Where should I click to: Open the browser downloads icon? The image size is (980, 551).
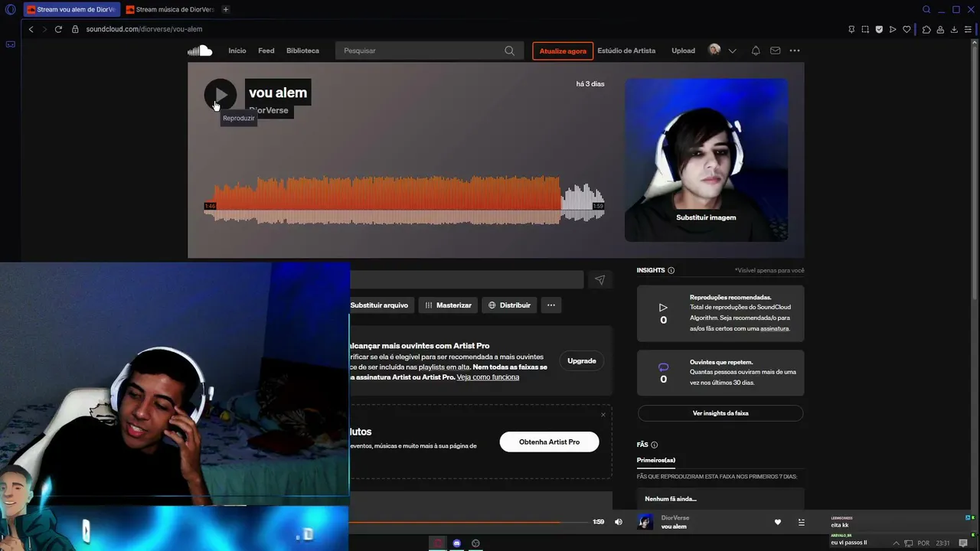[954, 29]
